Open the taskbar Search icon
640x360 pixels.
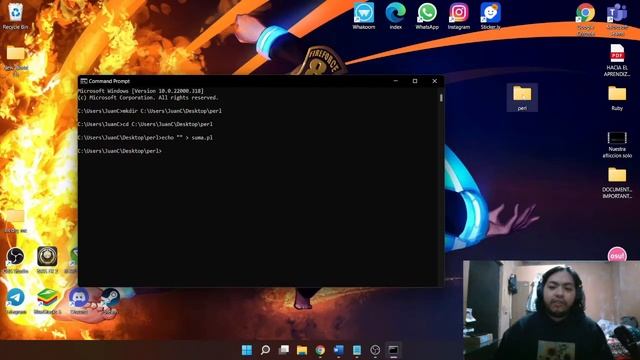265,350
